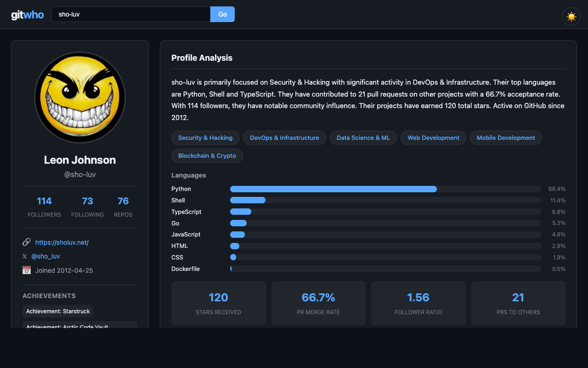Click inside the sho-luv search field
This screenshot has width=588, height=368.
(x=130, y=14)
